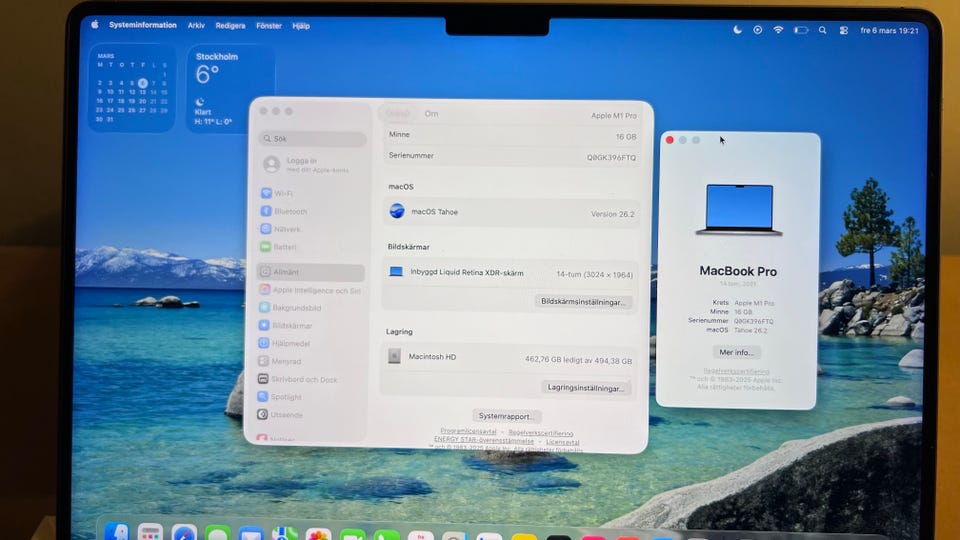
Task: Open the Arkiv menu
Action: (x=196, y=26)
